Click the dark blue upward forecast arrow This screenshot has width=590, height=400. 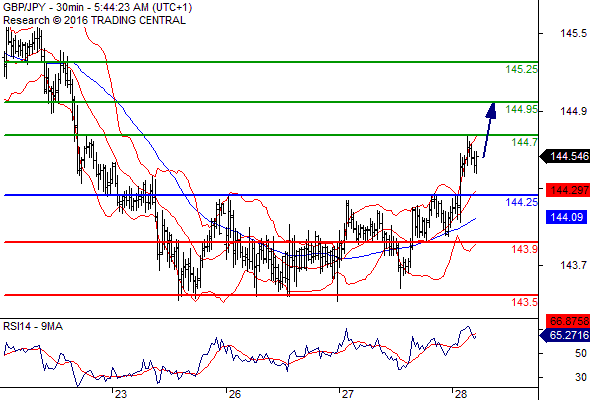pos(489,130)
